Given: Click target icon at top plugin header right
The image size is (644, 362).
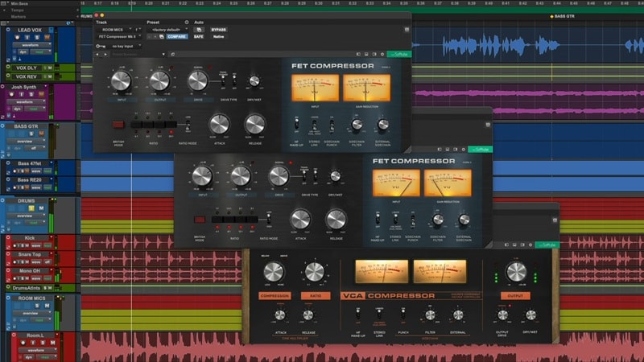Looking at the screenshot, I should 407,30.
